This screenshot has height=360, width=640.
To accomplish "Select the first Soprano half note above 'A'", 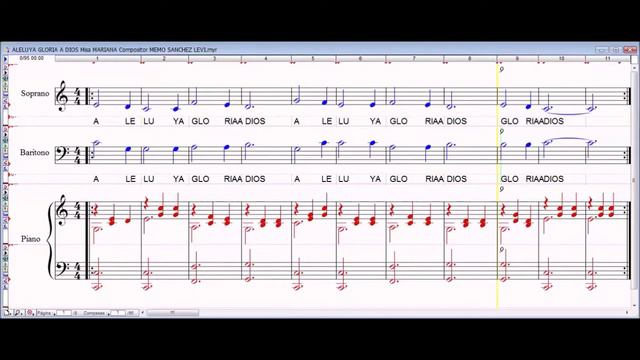I will (96, 98).
